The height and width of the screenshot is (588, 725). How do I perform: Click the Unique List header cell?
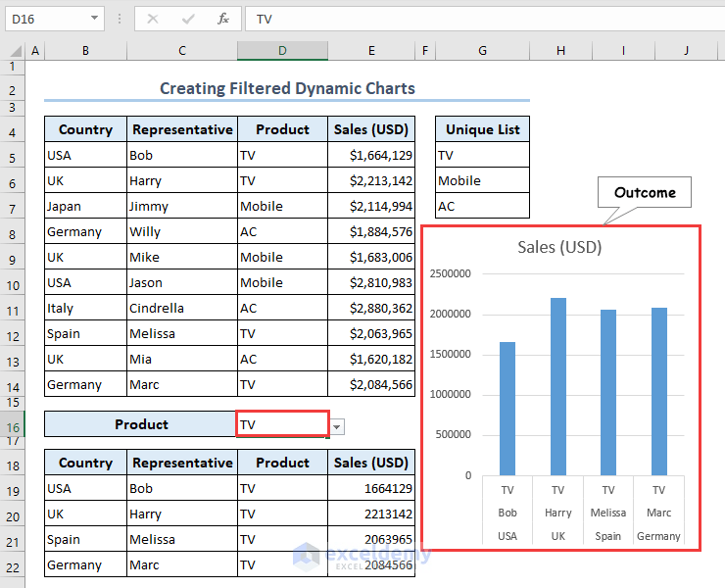(x=483, y=129)
